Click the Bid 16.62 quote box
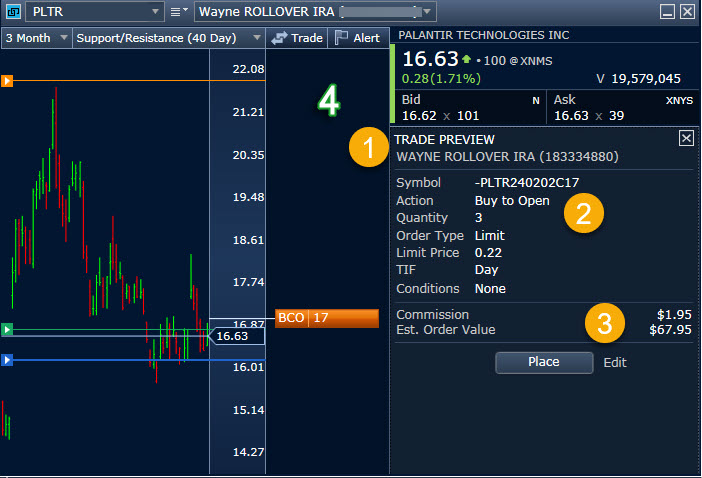 [x=468, y=108]
